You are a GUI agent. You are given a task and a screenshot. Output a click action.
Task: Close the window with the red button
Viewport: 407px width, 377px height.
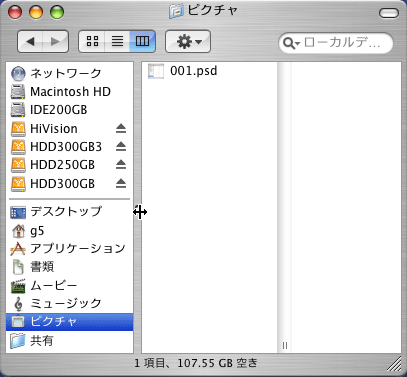click(15, 13)
